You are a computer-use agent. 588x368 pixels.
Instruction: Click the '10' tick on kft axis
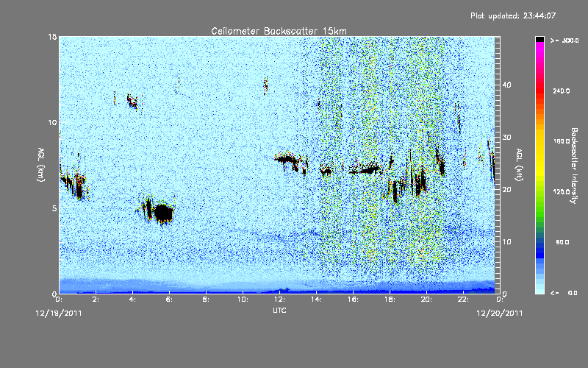point(506,241)
